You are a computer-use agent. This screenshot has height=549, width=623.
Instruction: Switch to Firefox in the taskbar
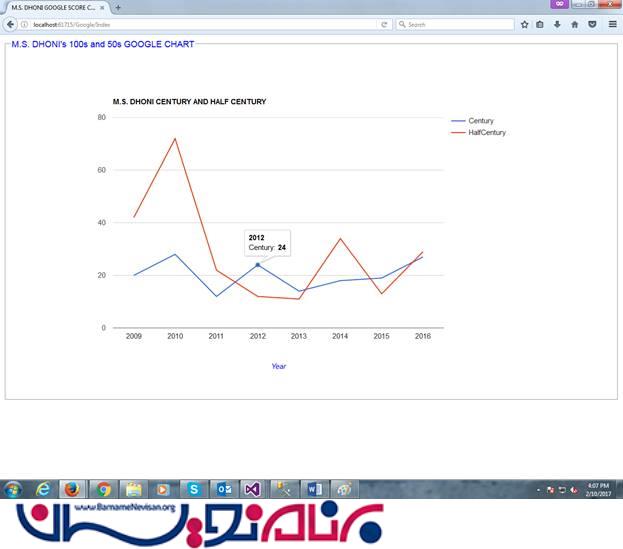point(72,489)
